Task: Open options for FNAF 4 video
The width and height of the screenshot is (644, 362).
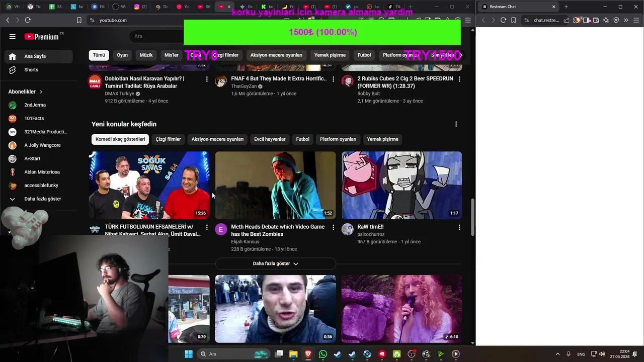Action: pyautogui.click(x=333, y=79)
